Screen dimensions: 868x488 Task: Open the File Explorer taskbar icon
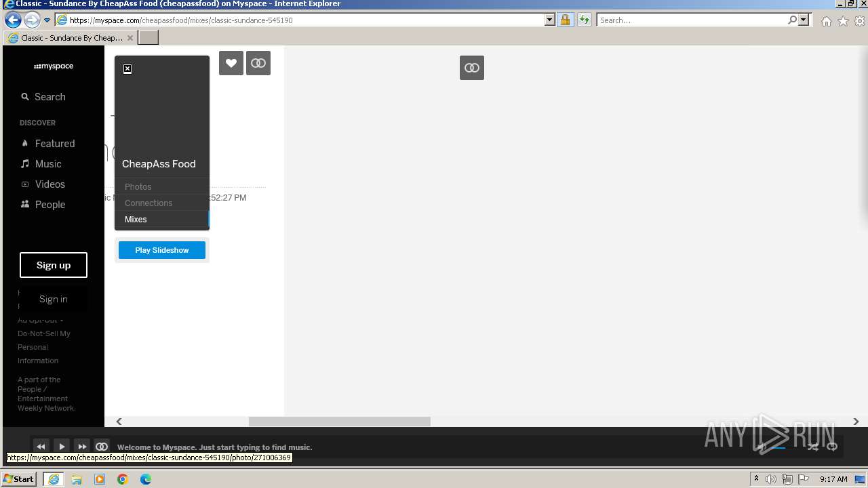coord(77,479)
